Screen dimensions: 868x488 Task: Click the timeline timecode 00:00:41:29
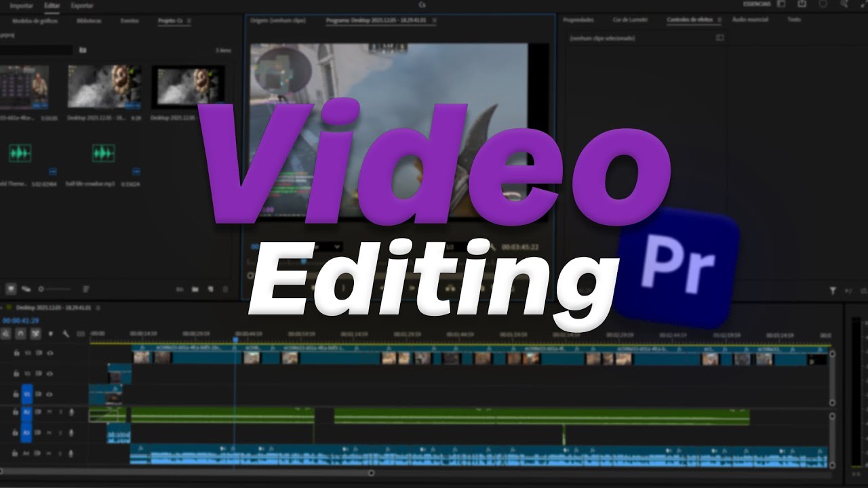20,321
